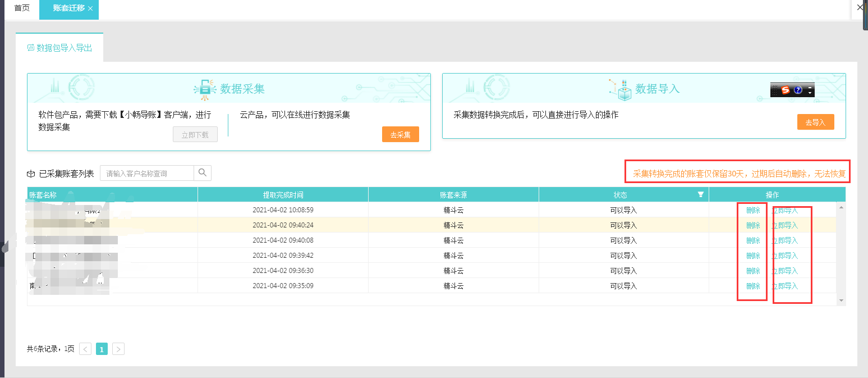Select the 数据包导入导出 tab

(x=59, y=48)
